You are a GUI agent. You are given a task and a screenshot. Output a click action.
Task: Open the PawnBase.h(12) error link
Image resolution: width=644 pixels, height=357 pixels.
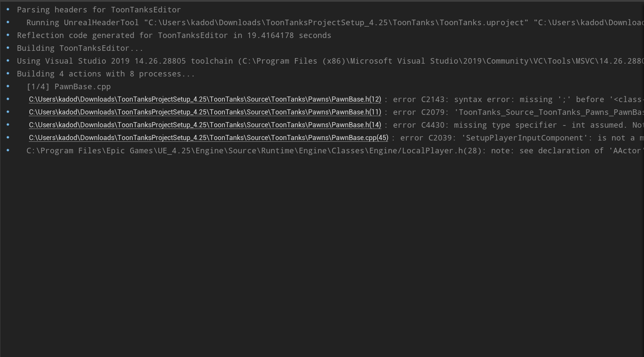[205, 99]
